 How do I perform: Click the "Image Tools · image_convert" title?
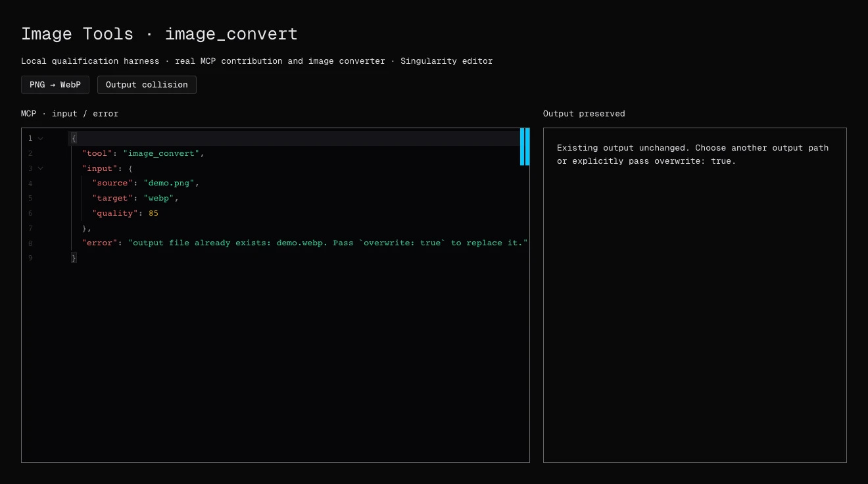click(x=159, y=34)
